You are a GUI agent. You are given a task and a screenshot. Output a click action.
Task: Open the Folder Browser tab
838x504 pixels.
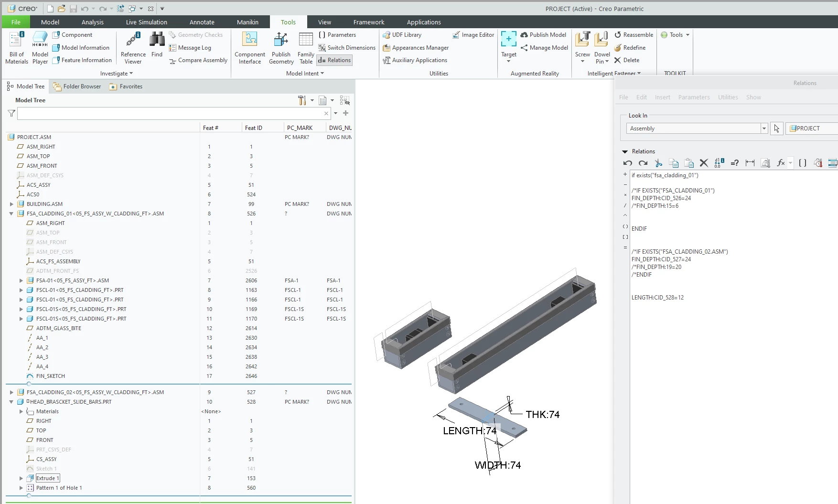pos(77,86)
